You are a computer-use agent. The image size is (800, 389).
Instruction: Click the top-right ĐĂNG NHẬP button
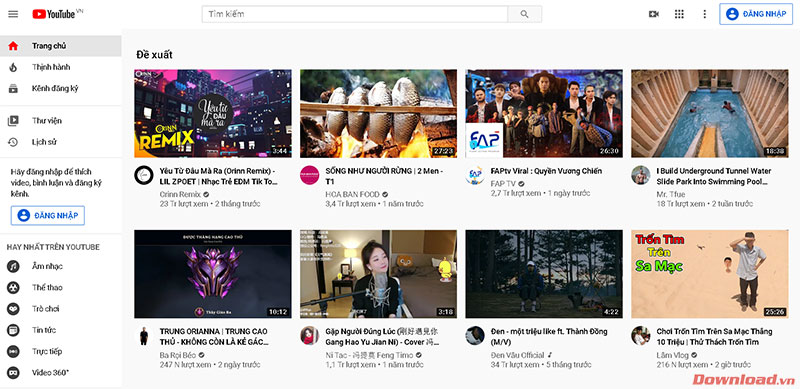pyautogui.click(x=756, y=14)
